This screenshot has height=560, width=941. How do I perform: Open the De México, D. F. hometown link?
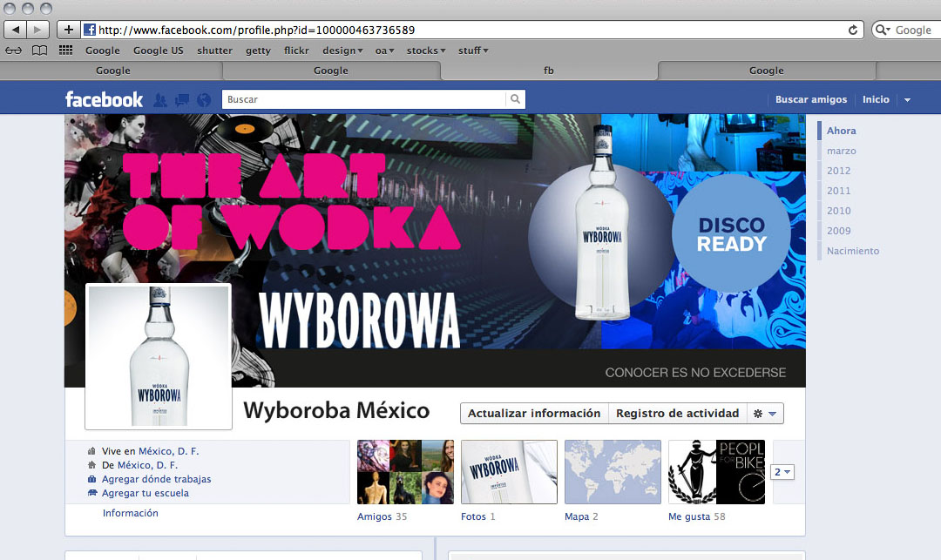(147, 465)
